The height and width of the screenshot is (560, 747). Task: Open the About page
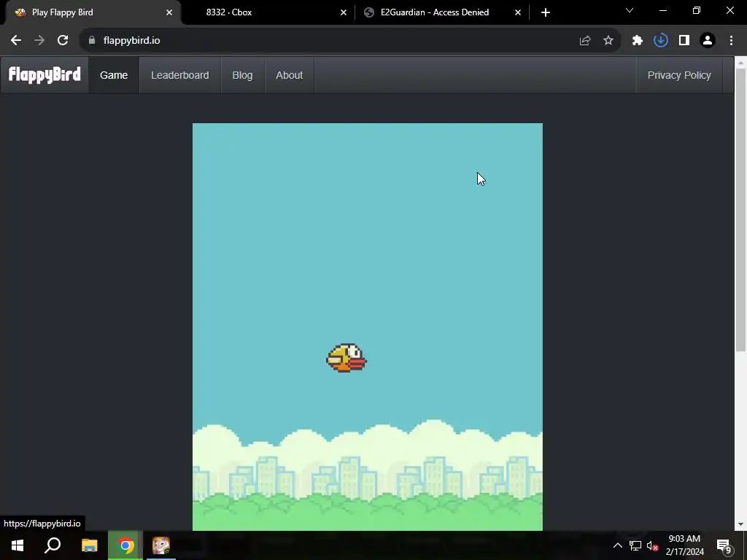click(x=289, y=75)
